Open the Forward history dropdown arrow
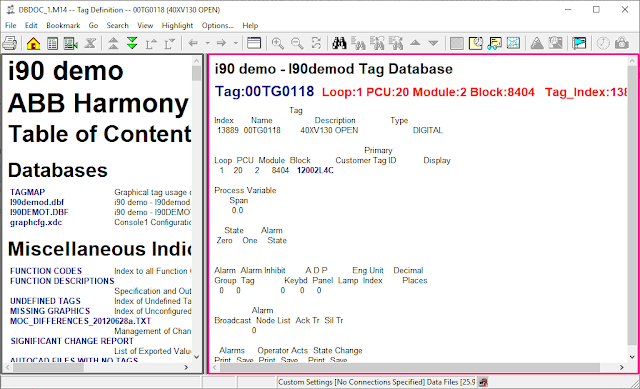 coord(236,43)
